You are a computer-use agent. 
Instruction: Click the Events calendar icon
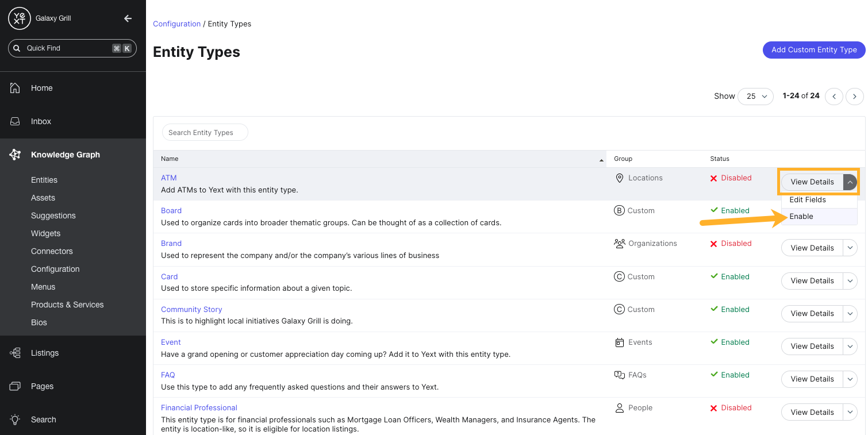tap(620, 342)
